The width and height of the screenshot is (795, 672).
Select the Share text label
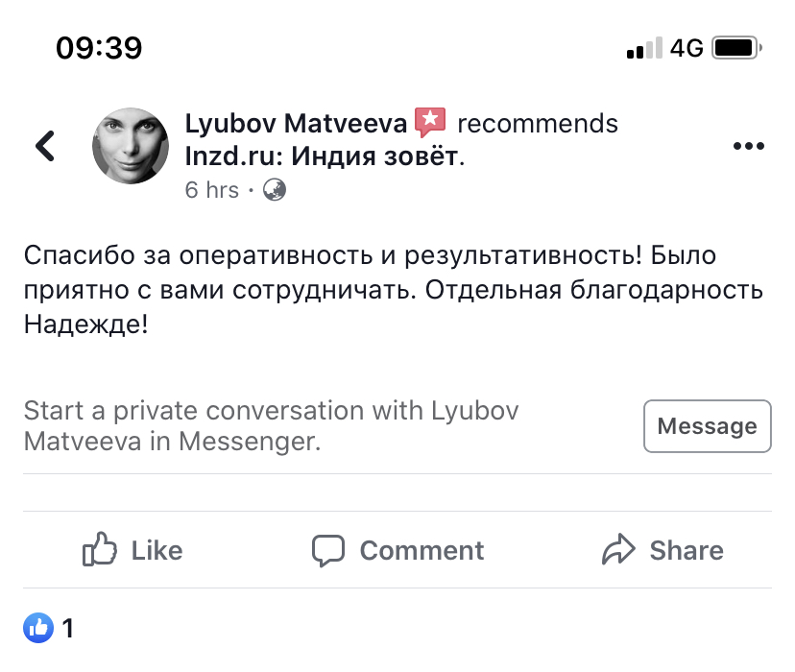[687, 550]
